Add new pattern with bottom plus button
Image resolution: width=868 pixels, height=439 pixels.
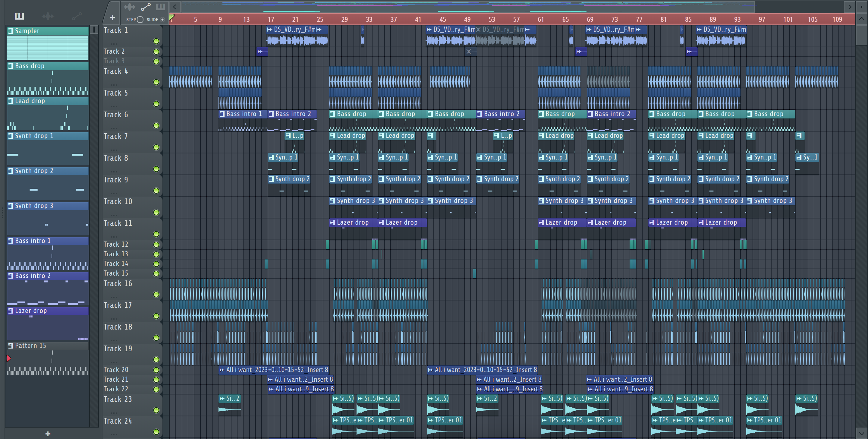48,434
